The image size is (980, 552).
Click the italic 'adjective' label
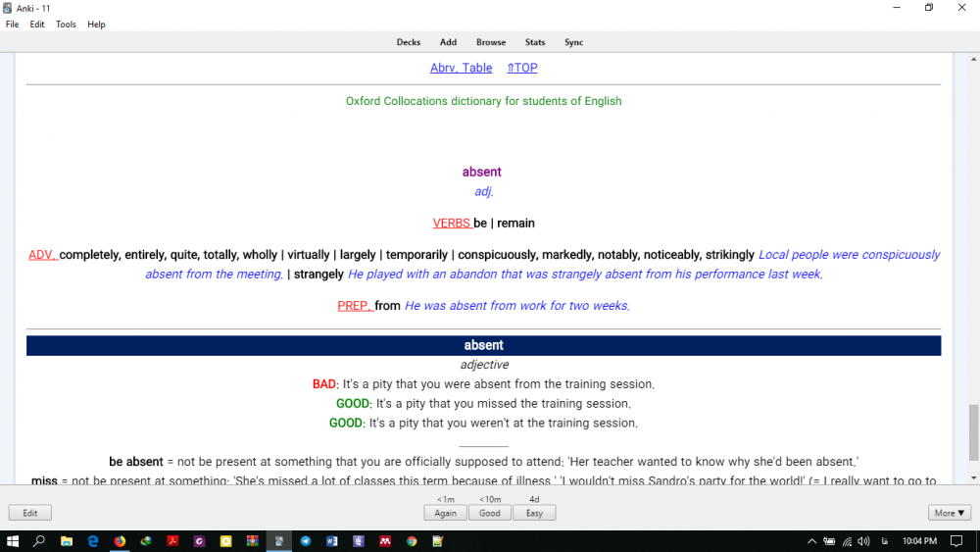pyautogui.click(x=484, y=365)
